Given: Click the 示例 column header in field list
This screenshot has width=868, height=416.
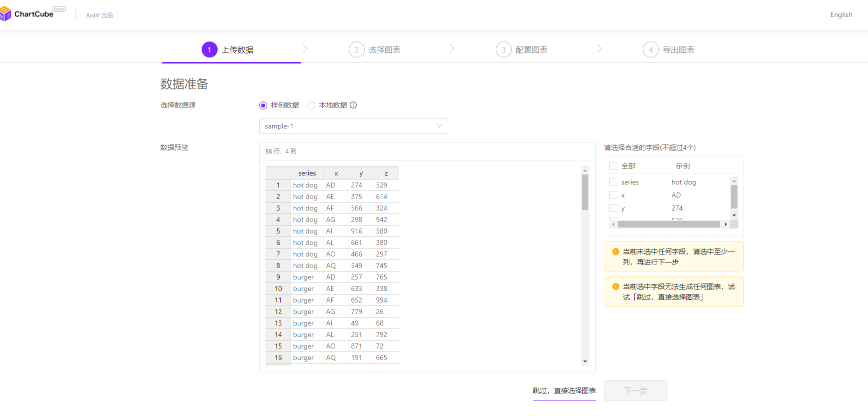Looking at the screenshot, I should tap(682, 166).
